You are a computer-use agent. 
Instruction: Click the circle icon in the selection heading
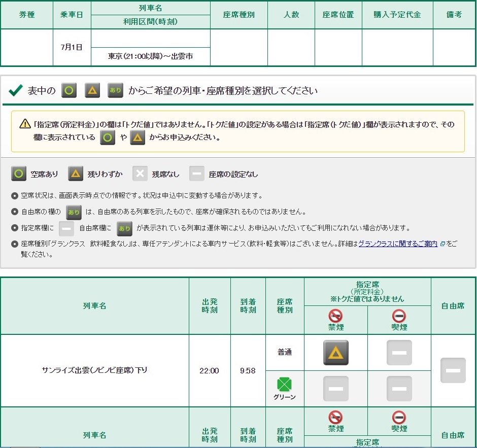coord(69,90)
